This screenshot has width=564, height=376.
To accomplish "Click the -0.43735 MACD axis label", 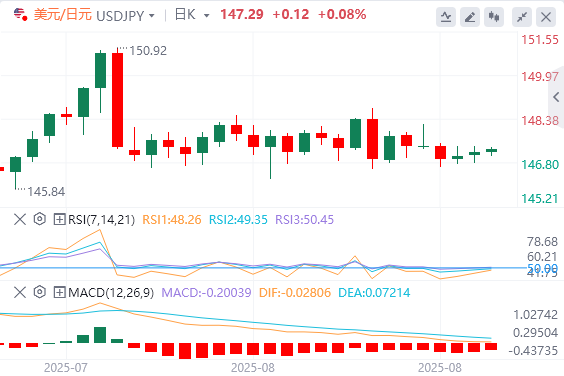I will coord(533,350).
